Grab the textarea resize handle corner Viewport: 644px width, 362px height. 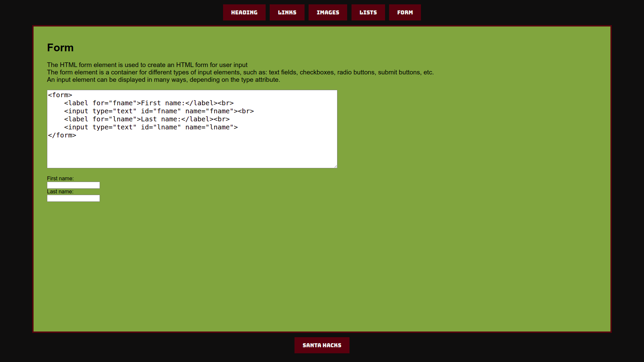[x=335, y=166]
